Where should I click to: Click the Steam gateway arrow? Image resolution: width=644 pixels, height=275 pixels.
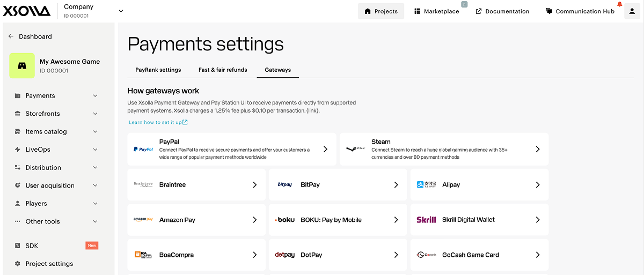click(538, 150)
